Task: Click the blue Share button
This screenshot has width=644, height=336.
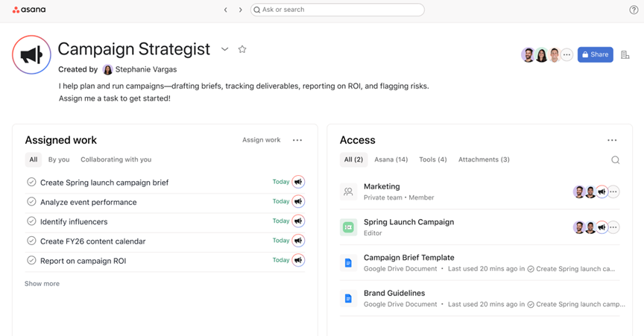Action: (x=595, y=54)
